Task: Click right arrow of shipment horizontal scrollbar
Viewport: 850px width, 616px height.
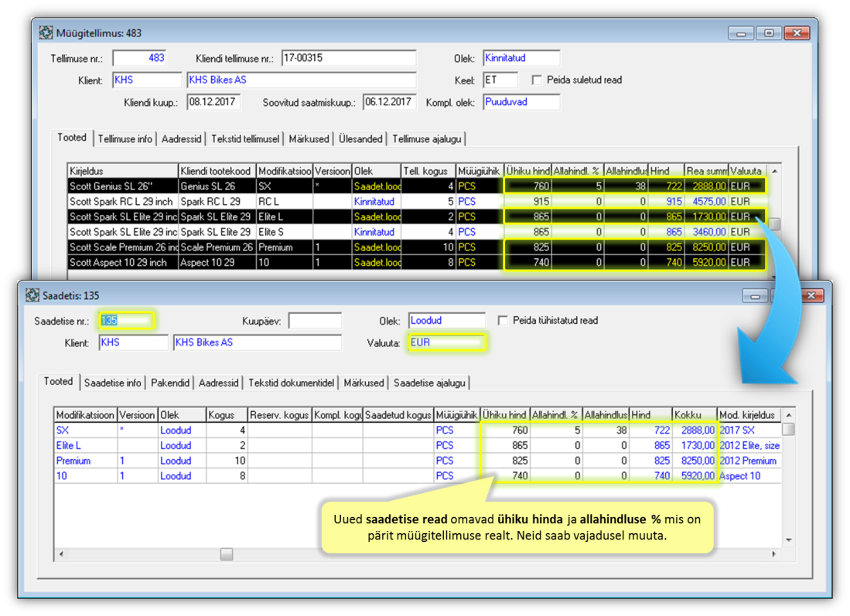Action: (774, 554)
